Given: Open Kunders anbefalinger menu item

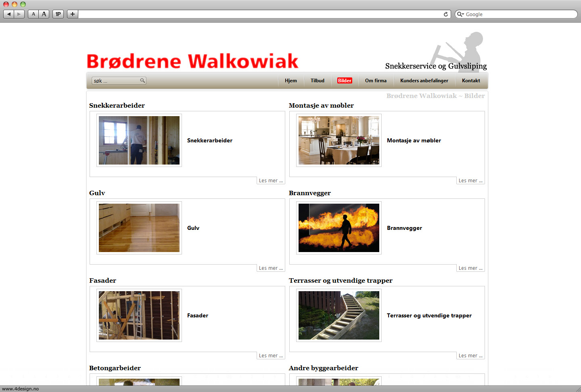Looking at the screenshot, I should click(424, 81).
